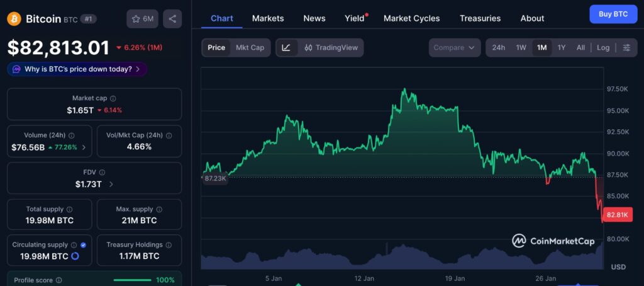The height and width of the screenshot is (286, 644).
Task: Select the line chart view icon
Action: [286, 48]
